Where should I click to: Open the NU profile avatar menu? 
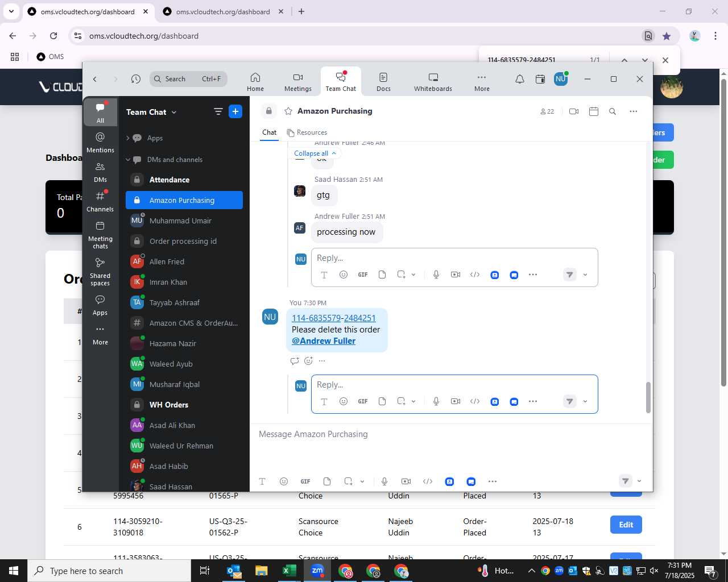coord(561,79)
